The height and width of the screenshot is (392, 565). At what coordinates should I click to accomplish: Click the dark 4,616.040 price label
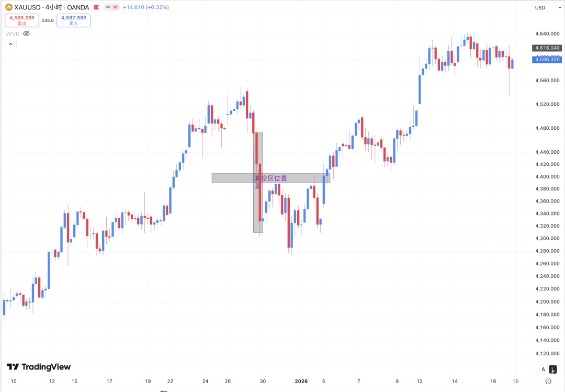click(547, 48)
